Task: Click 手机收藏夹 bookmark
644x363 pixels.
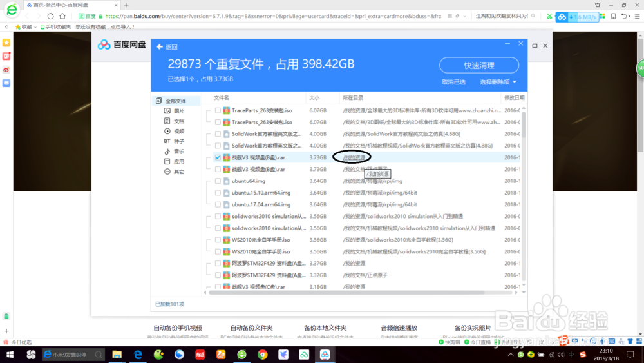Action: [55, 26]
